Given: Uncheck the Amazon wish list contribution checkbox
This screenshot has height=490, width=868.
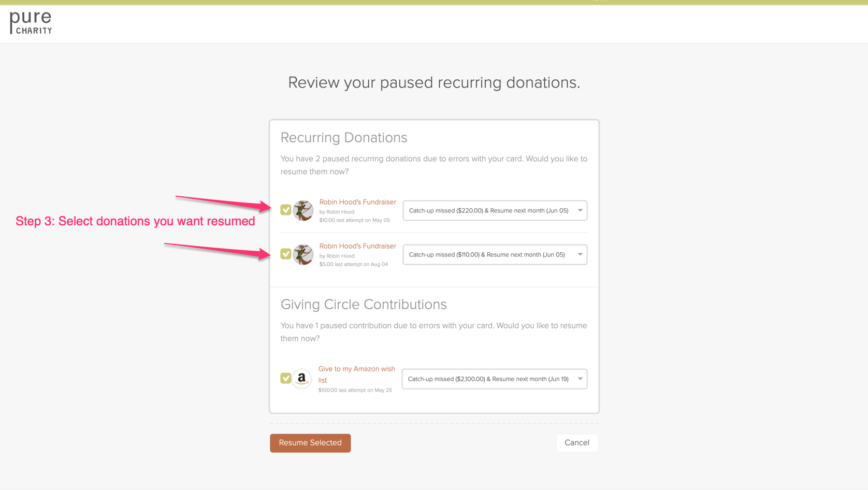Looking at the screenshot, I should (286, 378).
